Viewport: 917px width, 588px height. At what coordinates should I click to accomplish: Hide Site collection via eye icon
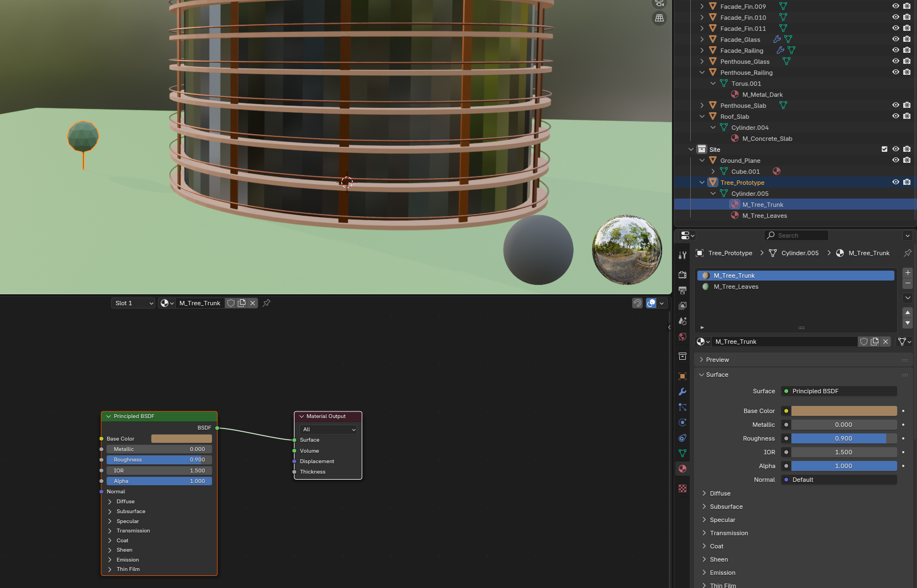coord(896,149)
